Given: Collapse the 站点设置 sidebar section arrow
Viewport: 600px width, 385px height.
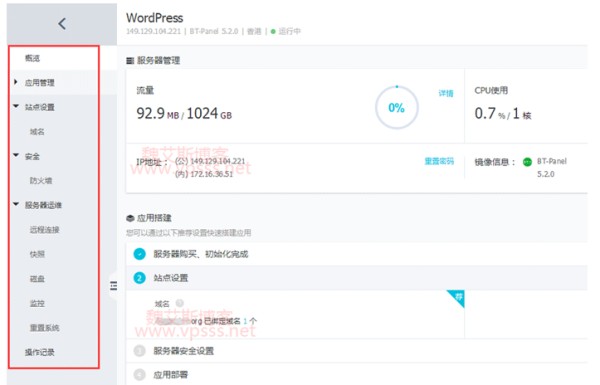Looking at the screenshot, I should pyautogui.click(x=16, y=106).
